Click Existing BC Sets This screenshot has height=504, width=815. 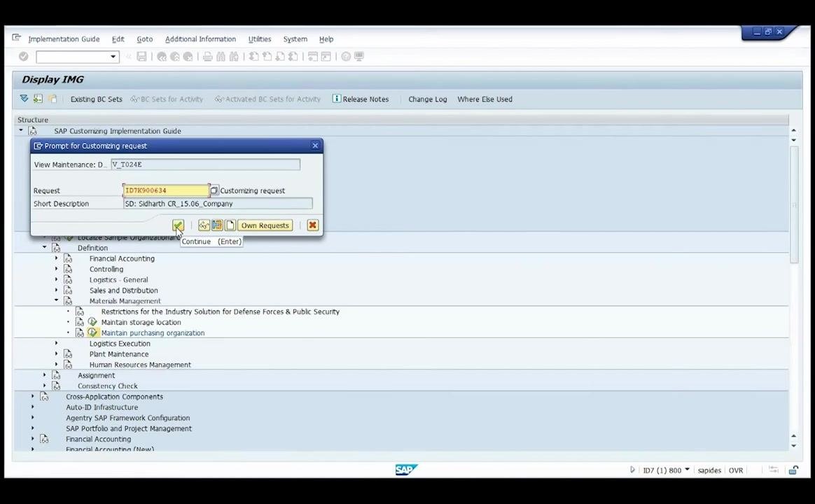tap(96, 99)
